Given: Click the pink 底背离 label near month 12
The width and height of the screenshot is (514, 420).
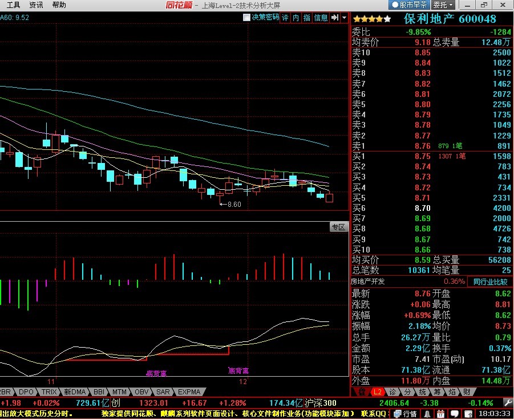Looking at the screenshot, I should [238, 370].
